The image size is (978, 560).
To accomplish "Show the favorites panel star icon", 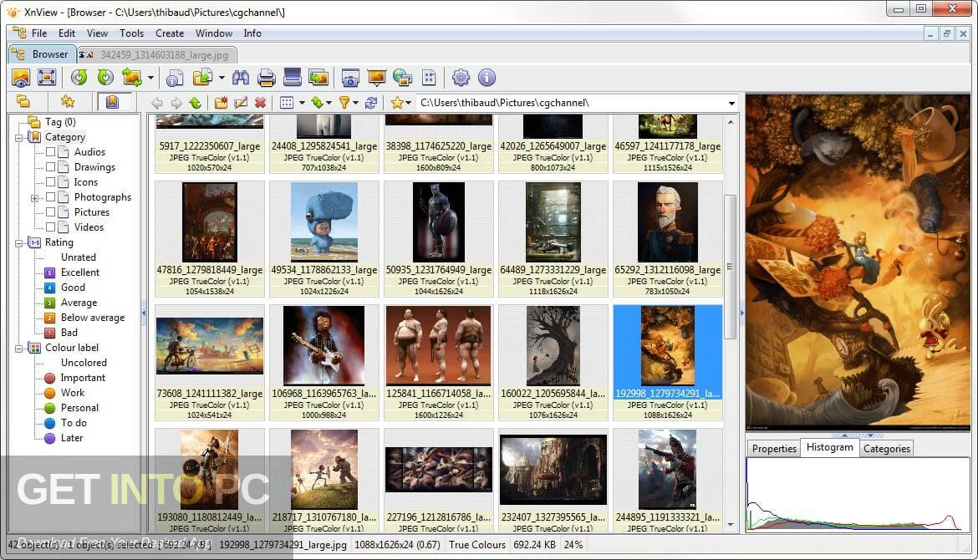I will coord(68,102).
